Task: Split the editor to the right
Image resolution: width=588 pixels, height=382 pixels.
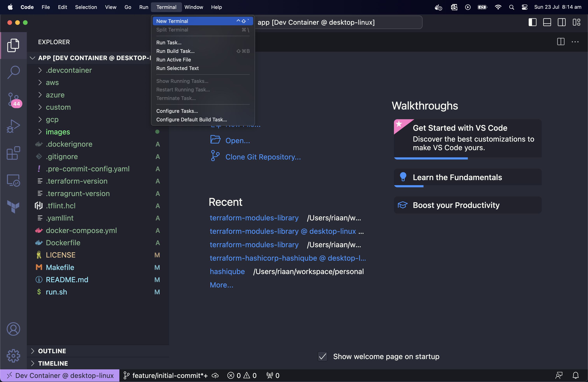Action: point(561,42)
